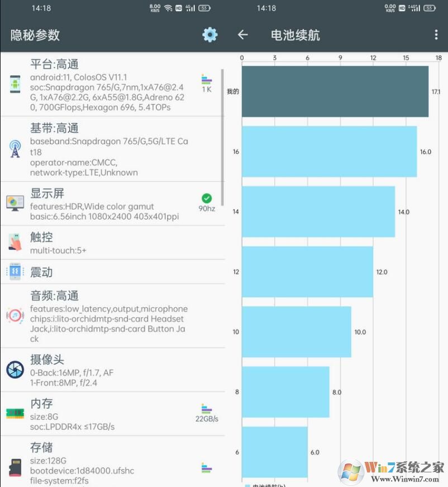The height and width of the screenshot is (487, 448).
Task: Tap Wi-Fi icon in left status bar
Action: coord(168,8)
